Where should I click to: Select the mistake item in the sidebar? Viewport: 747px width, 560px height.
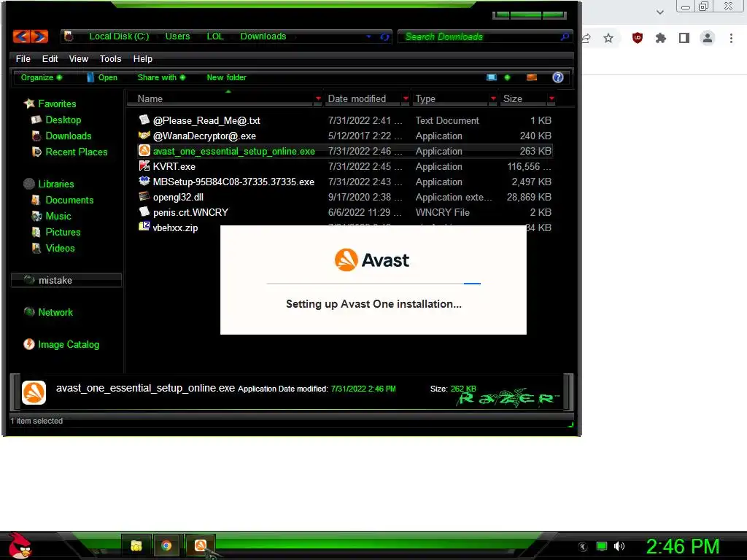[x=66, y=281]
